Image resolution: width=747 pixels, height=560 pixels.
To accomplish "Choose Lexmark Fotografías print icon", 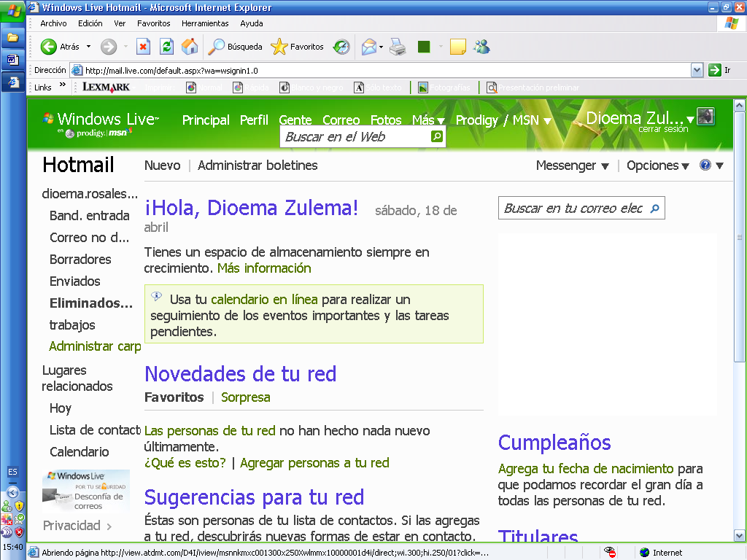I will pyautogui.click(x=422, y=87).
